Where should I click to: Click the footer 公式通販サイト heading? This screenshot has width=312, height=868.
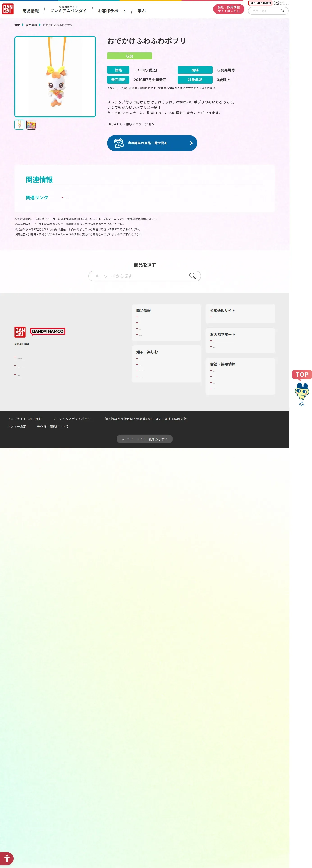[222, 311]
